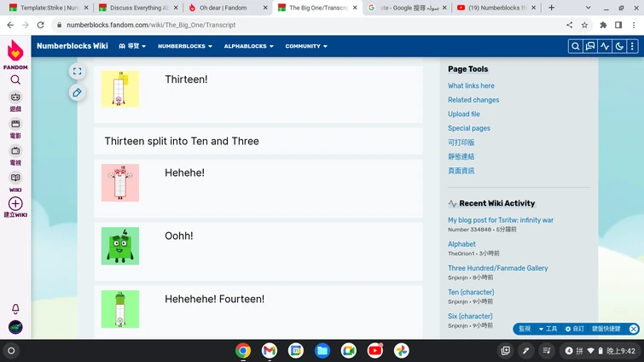Open the Discuss speech-bubble icon in header
This screenshot has width=644, height=362.
pos(590,46)
